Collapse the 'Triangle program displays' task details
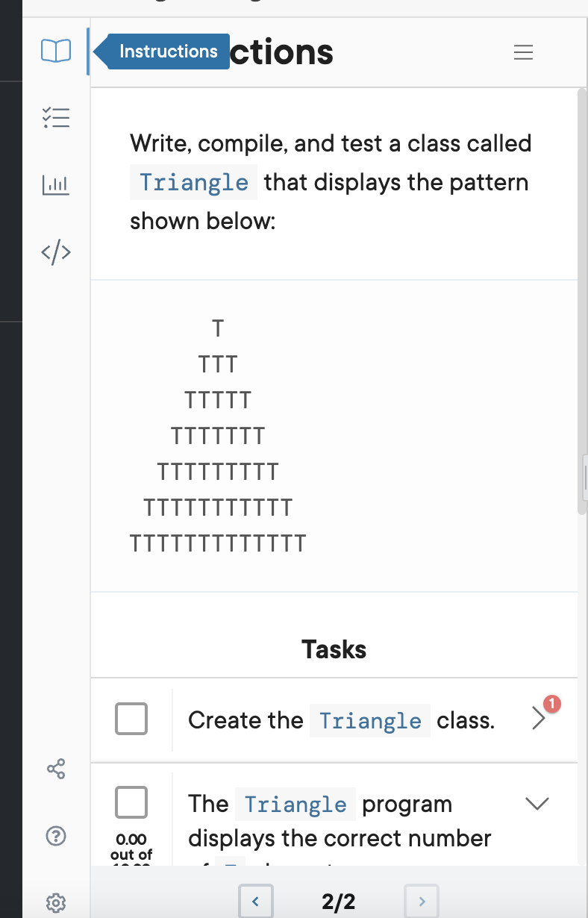 click(537, 804)
